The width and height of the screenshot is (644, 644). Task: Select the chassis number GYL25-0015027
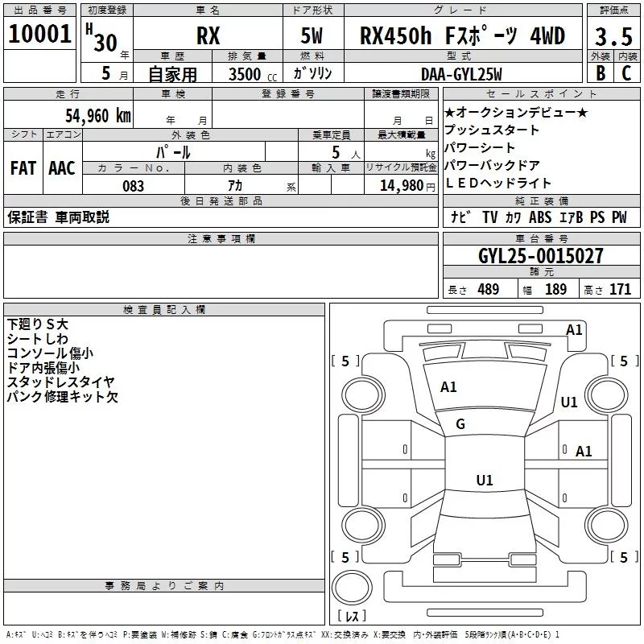541,256
